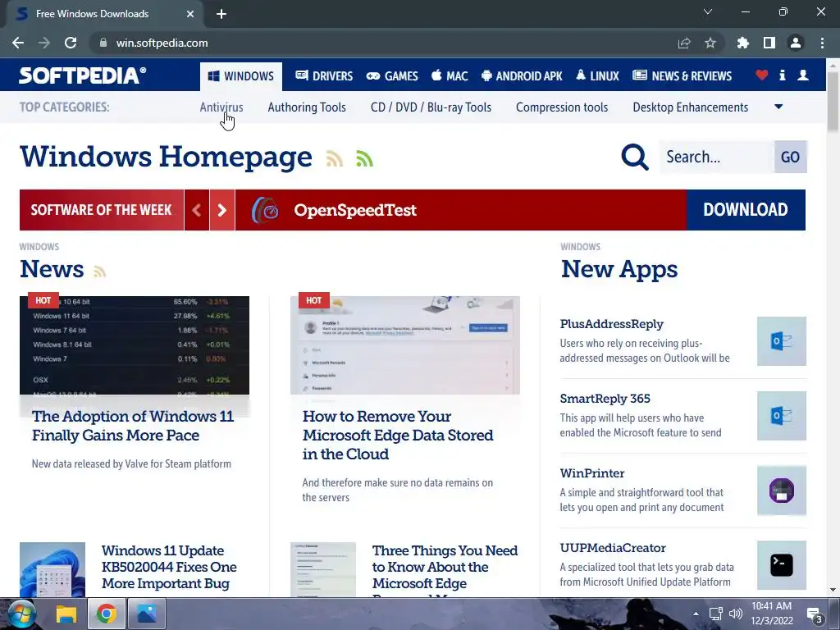Close the Free Windows Downloads tab
This screenshot has height=630, width=840.
190,14
